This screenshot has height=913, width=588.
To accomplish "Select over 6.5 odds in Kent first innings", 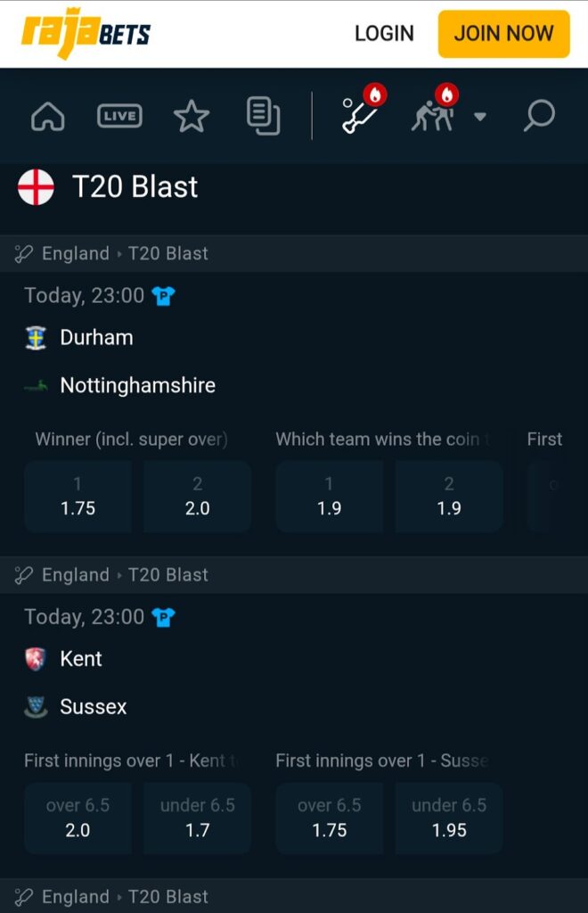I will coord(78,818).
